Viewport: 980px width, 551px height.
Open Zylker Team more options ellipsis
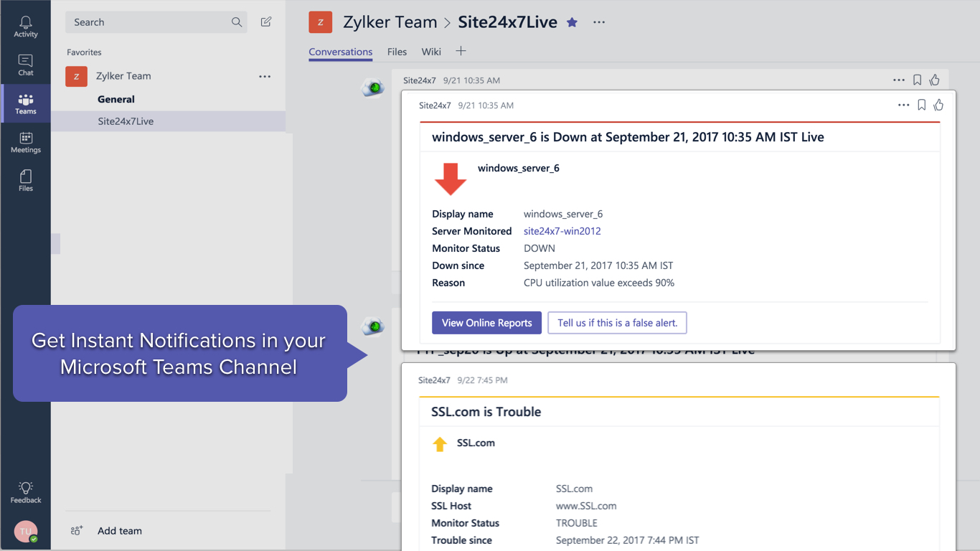[x=265, y=76]
